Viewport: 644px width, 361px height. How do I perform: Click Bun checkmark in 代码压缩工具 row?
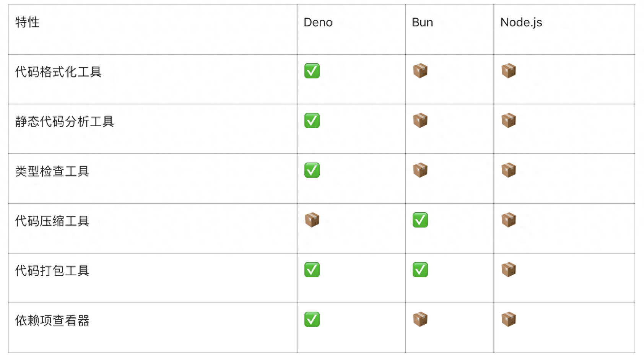[420, 220]
